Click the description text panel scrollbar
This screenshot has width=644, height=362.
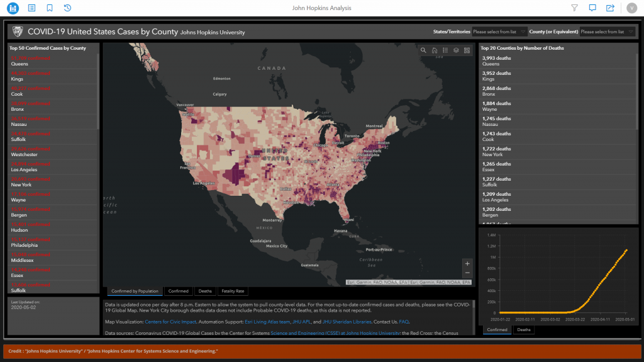pyautogui.click(x=474, y=305)
